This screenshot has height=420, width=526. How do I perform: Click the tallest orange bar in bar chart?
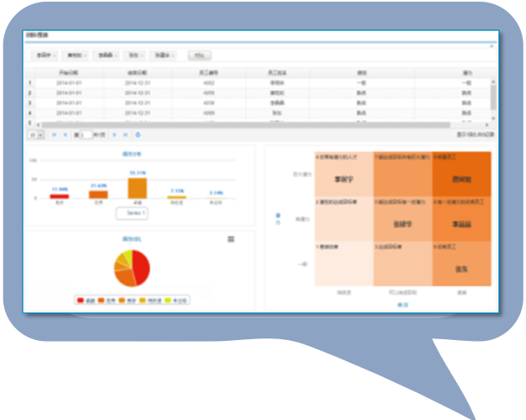[x=137, y=188]
